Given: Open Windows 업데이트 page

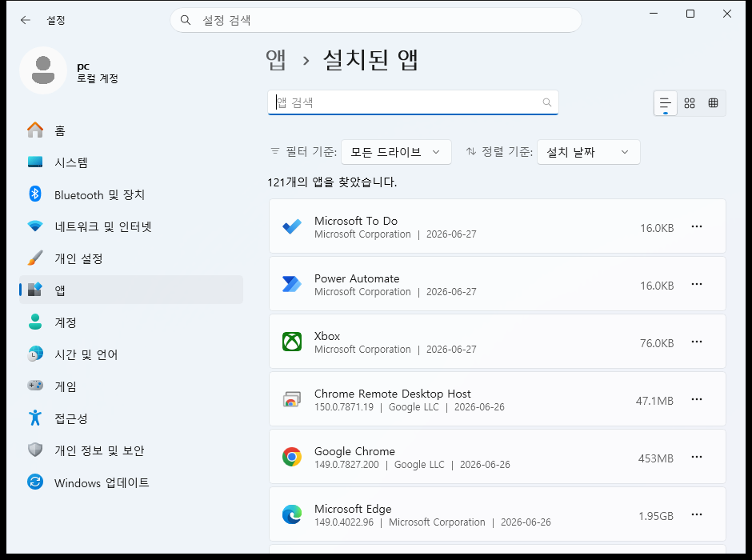Looking at the screenshot, I should pos(131,482).
